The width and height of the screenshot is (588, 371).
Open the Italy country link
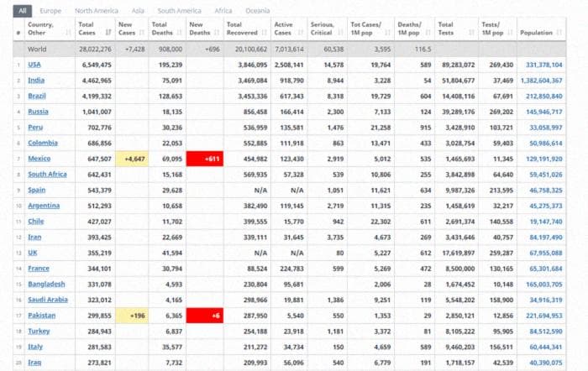click(x=35, y=347)
